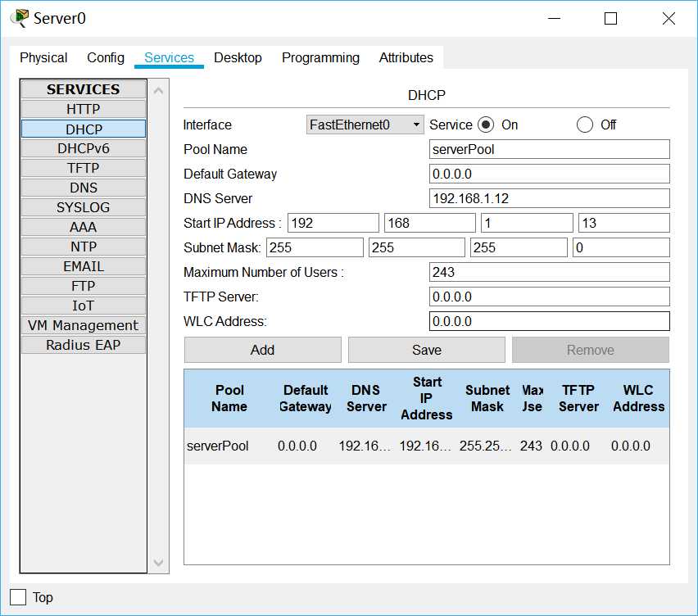
Task: Open the Radius EAP service
Action: (84, 345)
